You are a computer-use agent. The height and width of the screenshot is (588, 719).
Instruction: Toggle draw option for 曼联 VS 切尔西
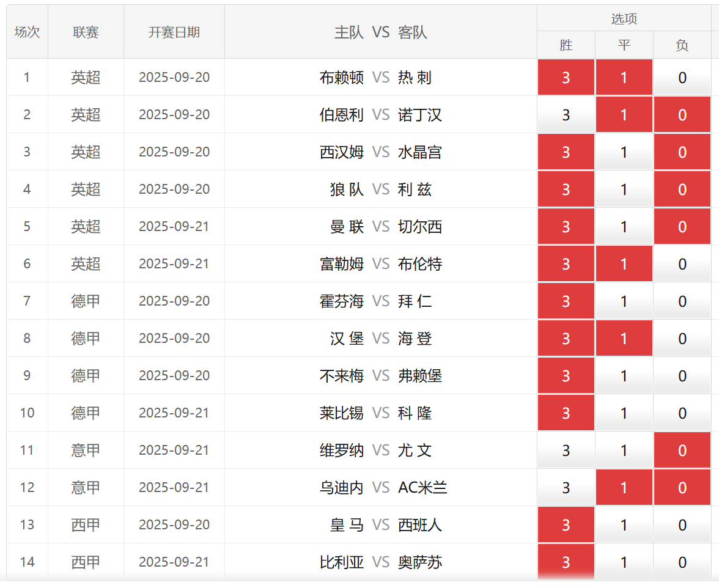click(x=624, y=227)
